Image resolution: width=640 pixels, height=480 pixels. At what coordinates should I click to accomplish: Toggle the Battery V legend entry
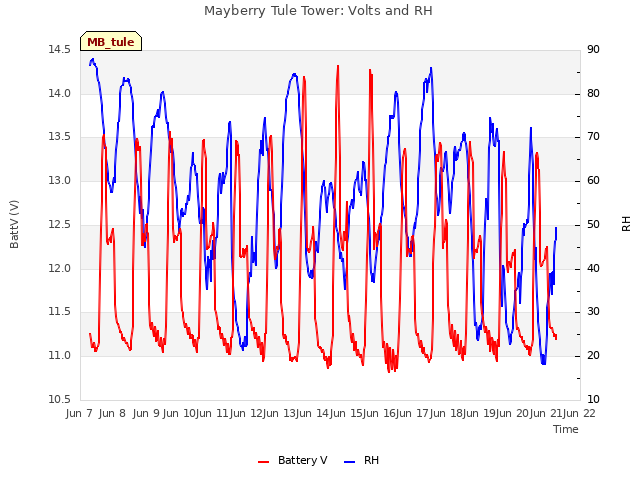[x=293, y=460]
